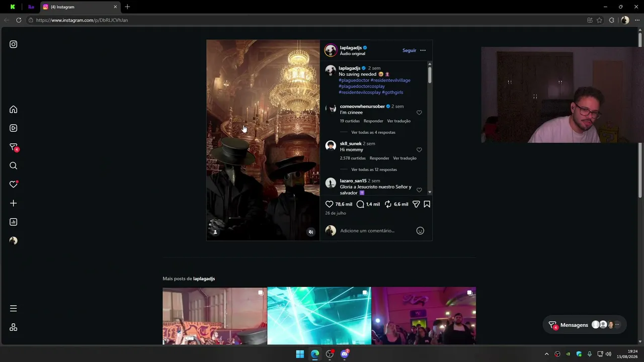Open the #plaguedoctorcosplay hashtag
Viewport: 644px width, 362px height.
pyautogui.click(x=362, y=86)
